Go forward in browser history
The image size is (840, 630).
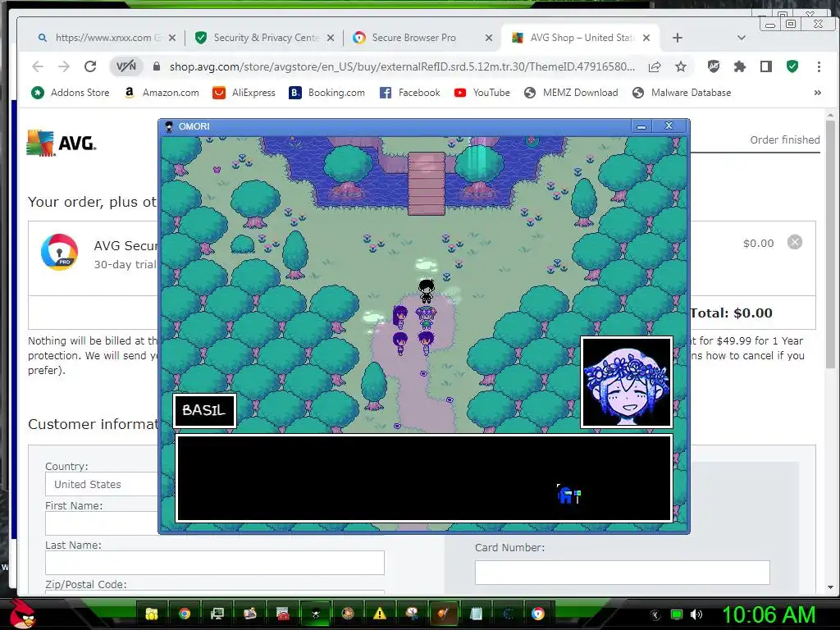point(64,66)
